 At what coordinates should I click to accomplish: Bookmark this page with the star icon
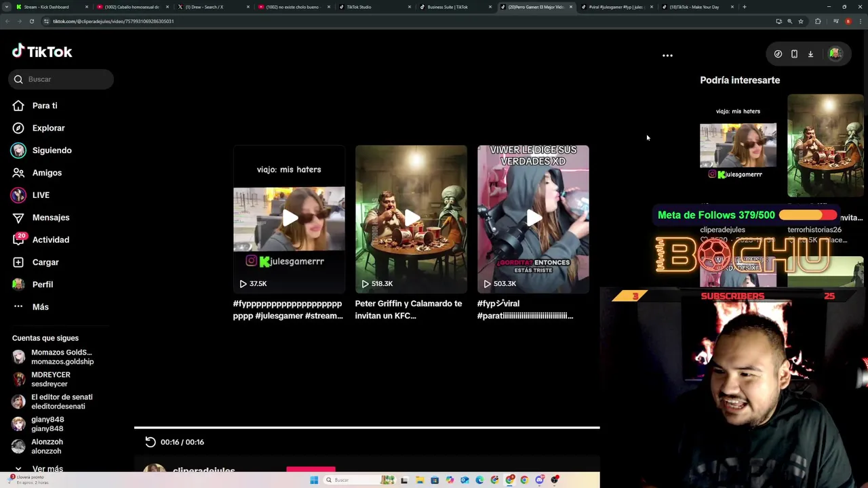coord(801,21)
